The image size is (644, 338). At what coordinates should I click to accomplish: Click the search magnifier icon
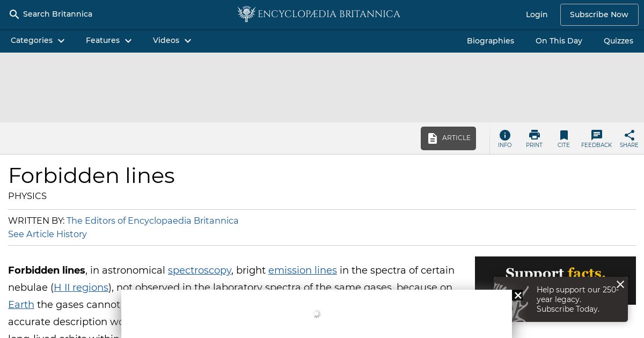pyautogui.click(x=14, y=14)
